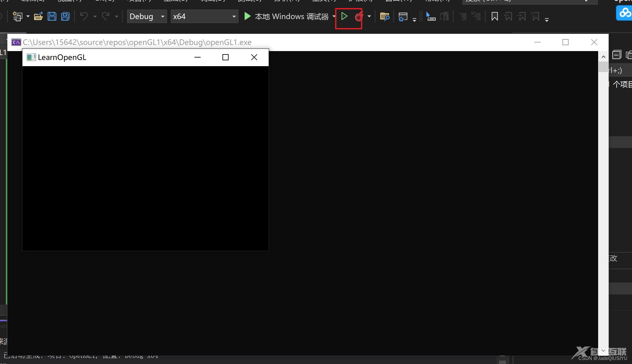
Task: Open the bookmark toolbar overflow options
Action: pos(547,20)
